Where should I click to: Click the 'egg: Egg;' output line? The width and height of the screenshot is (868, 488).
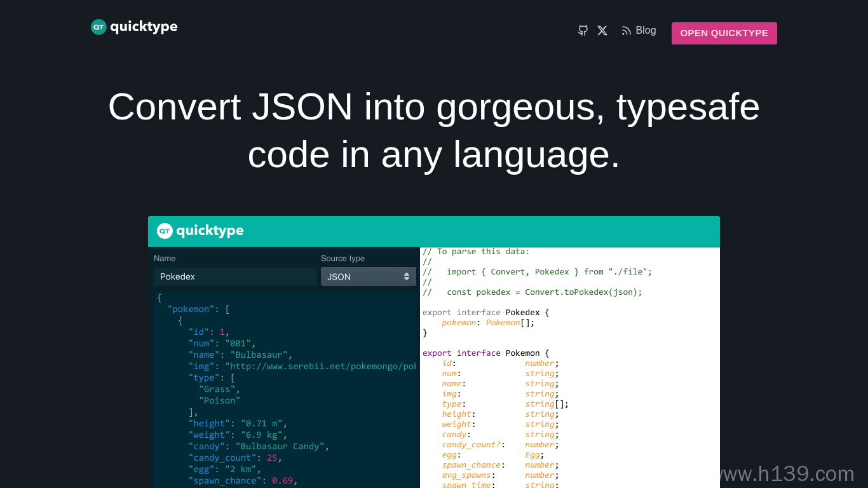point(493,455)
